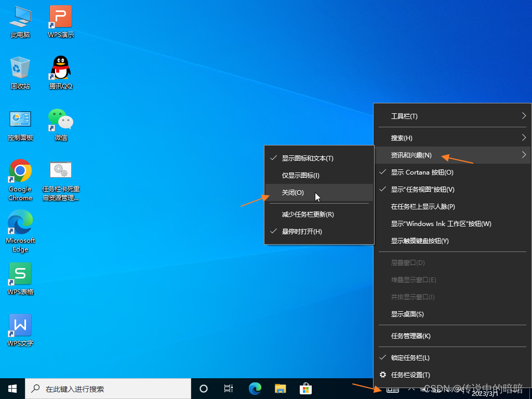Choose 关闭 in the news submenu

pyautogui.click(x=292, y=193)
